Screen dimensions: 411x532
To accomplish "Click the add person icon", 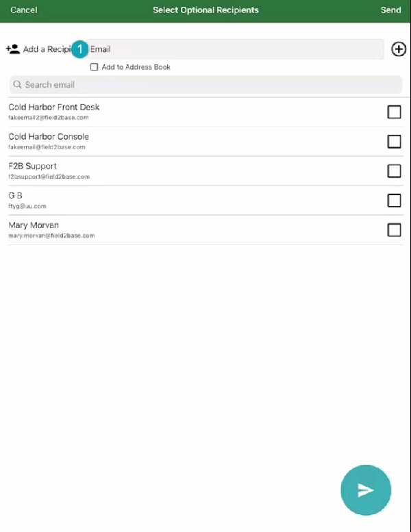I will (13, 49).
